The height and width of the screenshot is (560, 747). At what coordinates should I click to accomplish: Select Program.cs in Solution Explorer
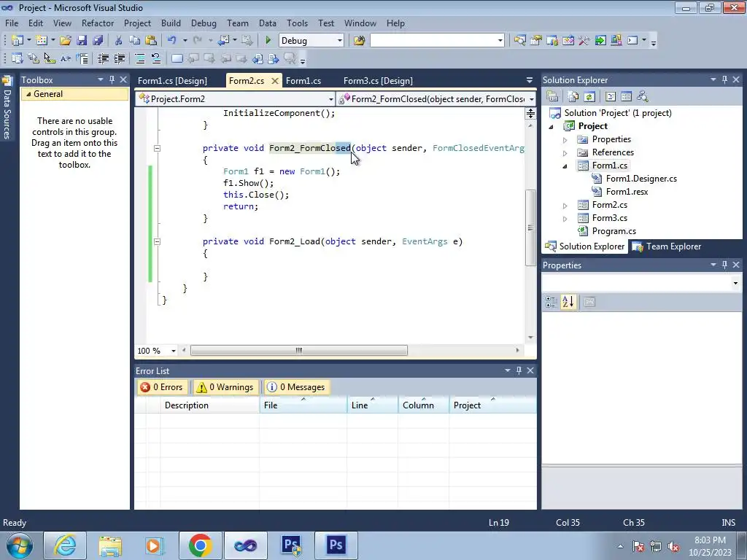(x=614, y=231)
